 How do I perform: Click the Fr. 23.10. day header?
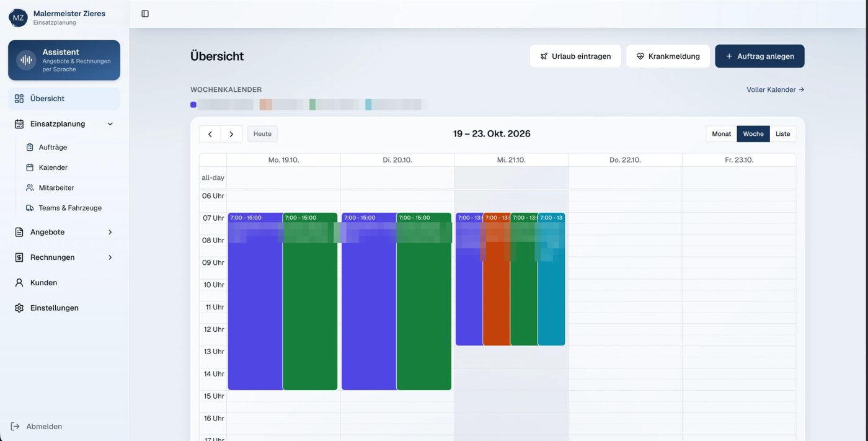coord(739,160)
